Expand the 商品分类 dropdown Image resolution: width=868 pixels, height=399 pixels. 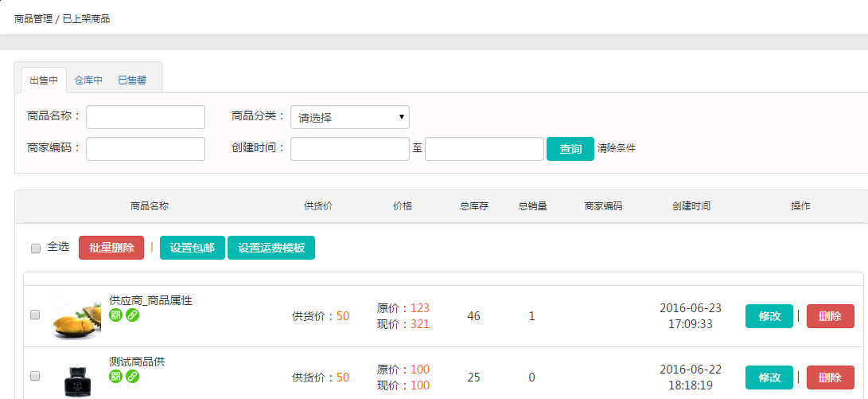click(349, 117)
